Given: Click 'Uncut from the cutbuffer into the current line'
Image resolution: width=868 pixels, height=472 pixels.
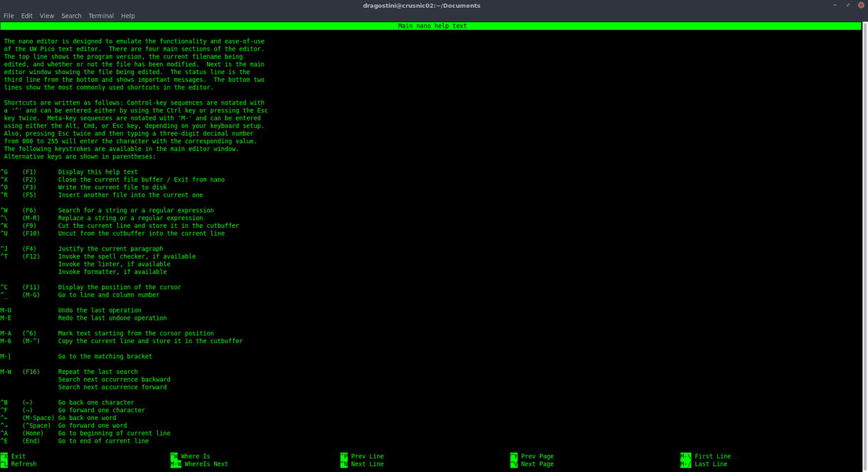Looking at the screenshot, I should [142, 234].
